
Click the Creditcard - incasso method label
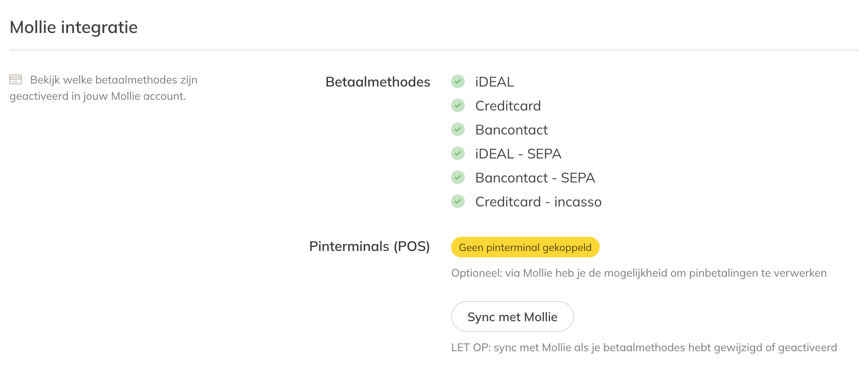tap(538, 202)
